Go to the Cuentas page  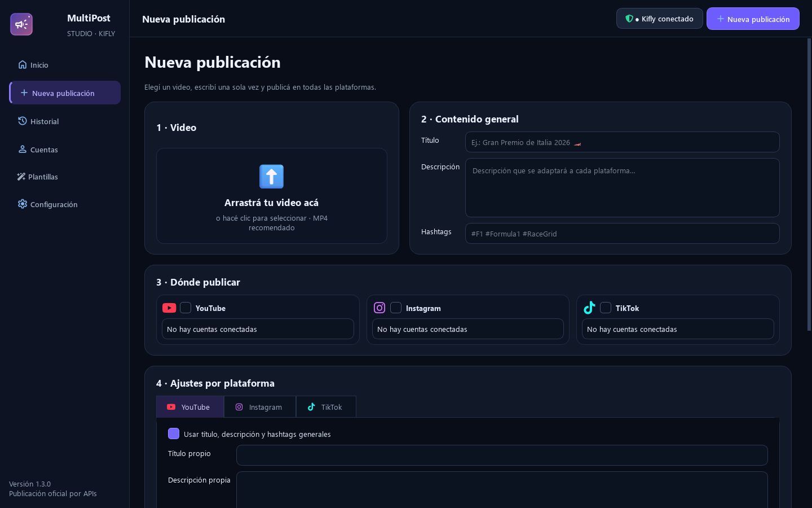pos(65,150)
